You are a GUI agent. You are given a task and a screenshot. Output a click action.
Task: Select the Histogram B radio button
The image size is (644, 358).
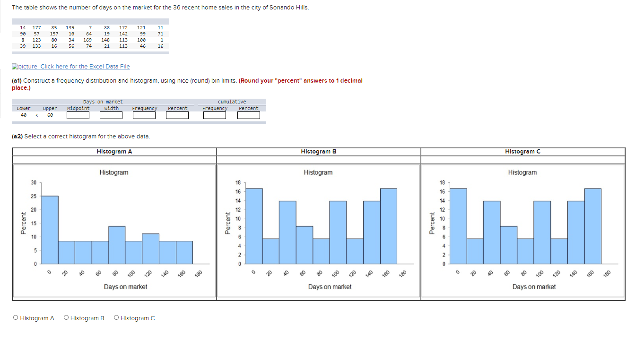tap(66, 317)
